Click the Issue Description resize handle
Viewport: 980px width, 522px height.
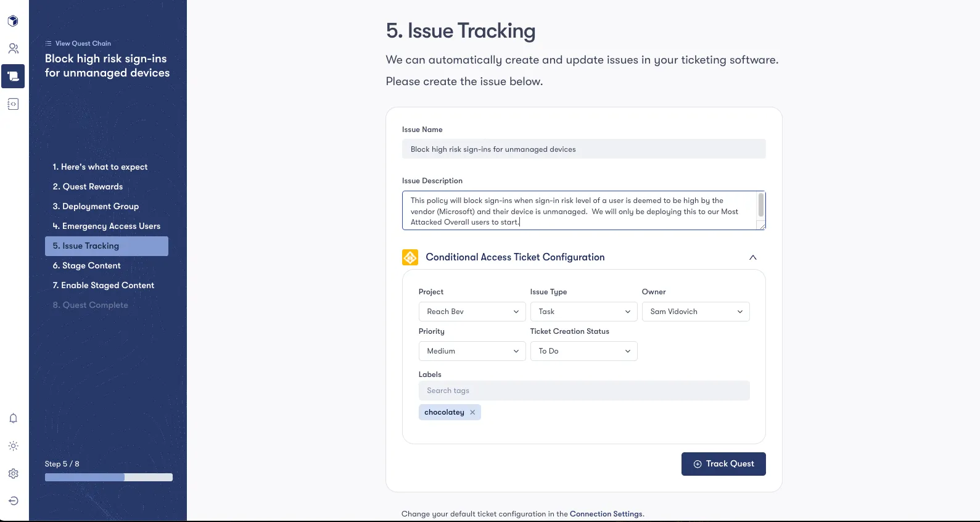pos(762,226)
